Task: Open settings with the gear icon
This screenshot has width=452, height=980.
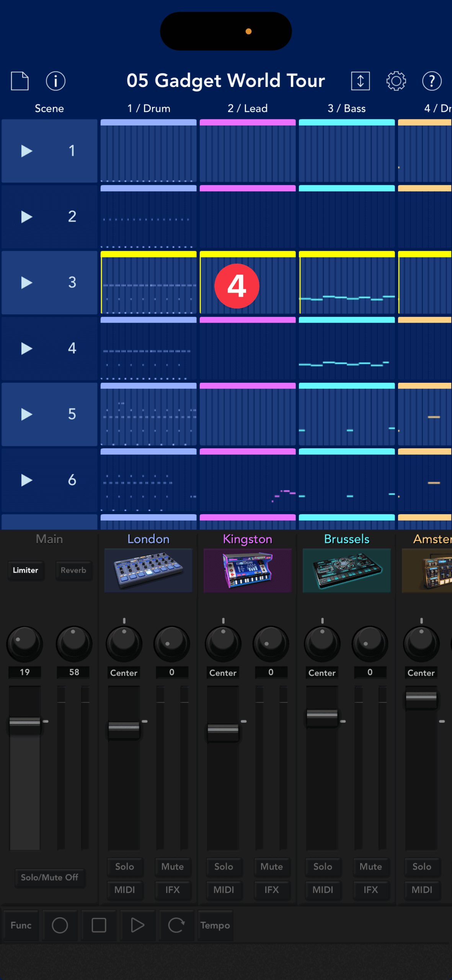Action: [x=396, y=81]
